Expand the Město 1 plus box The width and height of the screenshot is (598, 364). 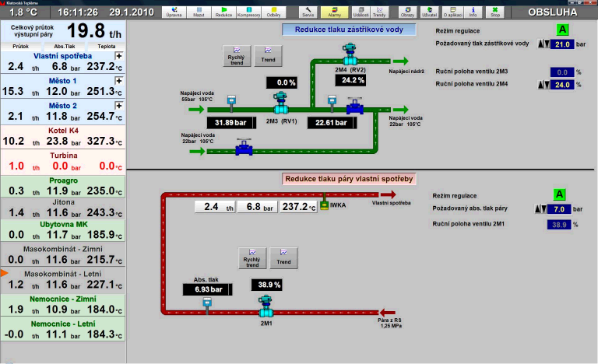coord(119,81)
